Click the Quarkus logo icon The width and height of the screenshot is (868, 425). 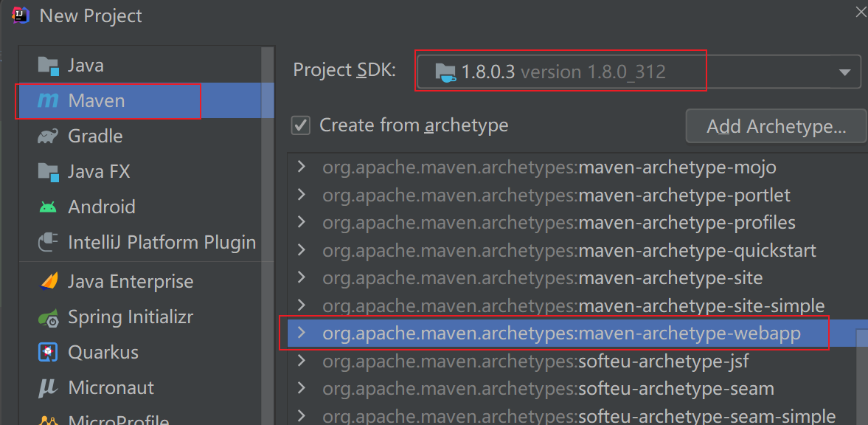tap(48, 352)
